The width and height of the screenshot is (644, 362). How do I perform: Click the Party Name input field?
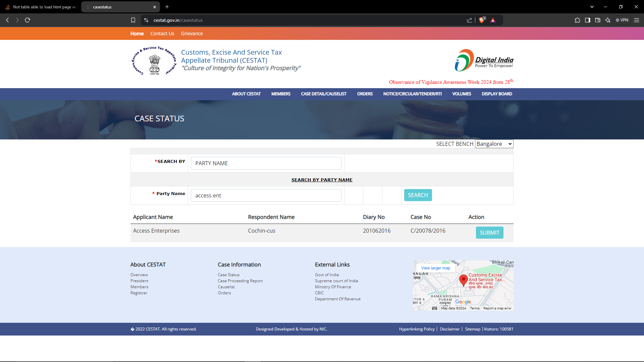click(266, 195)
